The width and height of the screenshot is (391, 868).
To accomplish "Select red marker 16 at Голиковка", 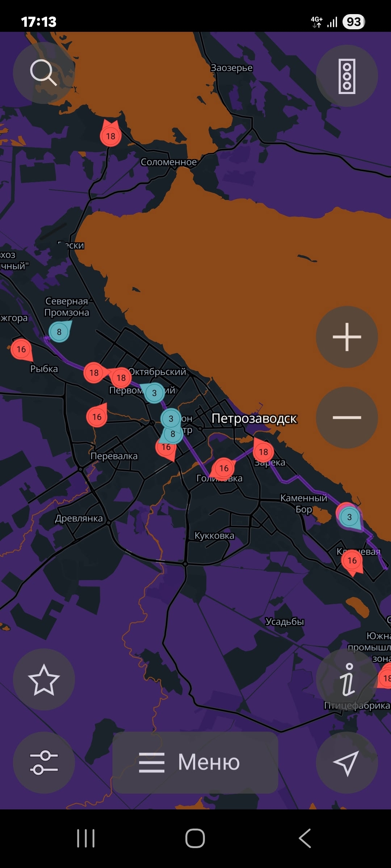I will click(224, 468).
